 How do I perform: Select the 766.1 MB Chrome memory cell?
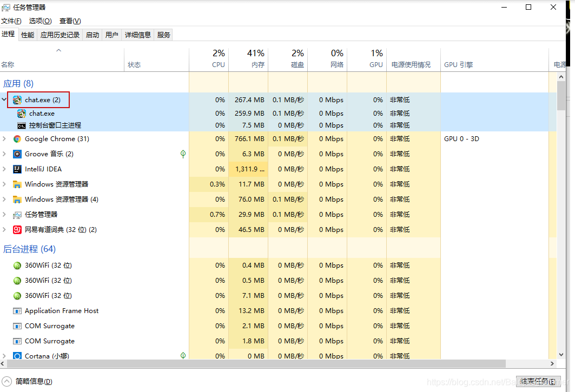point(248,139)
